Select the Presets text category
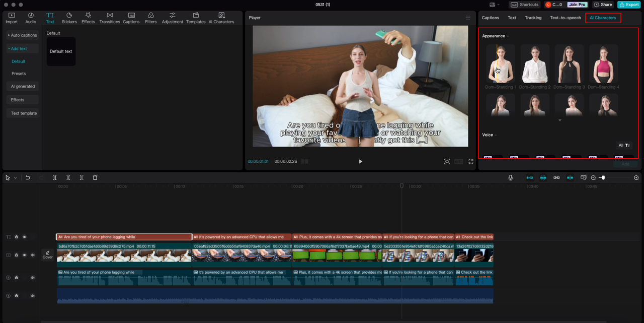Screen dimensions: 644x323 pyautogui.click(x=19, y=74)
